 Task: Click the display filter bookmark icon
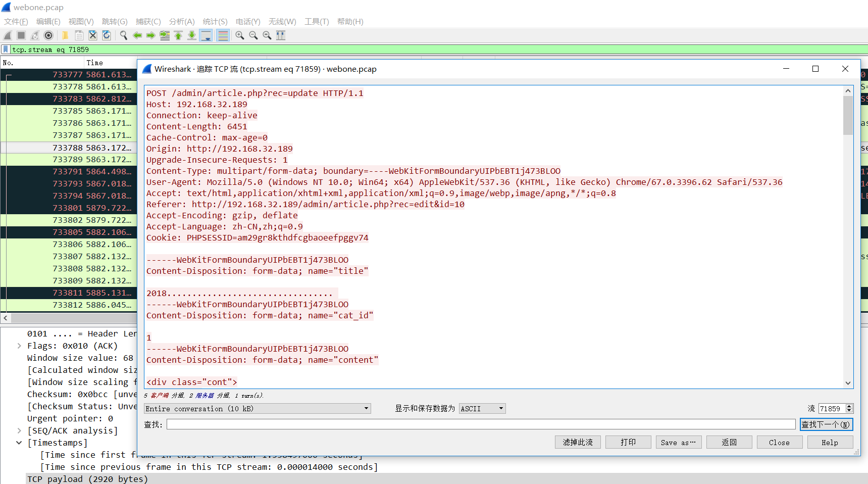(x=6, y=50)
